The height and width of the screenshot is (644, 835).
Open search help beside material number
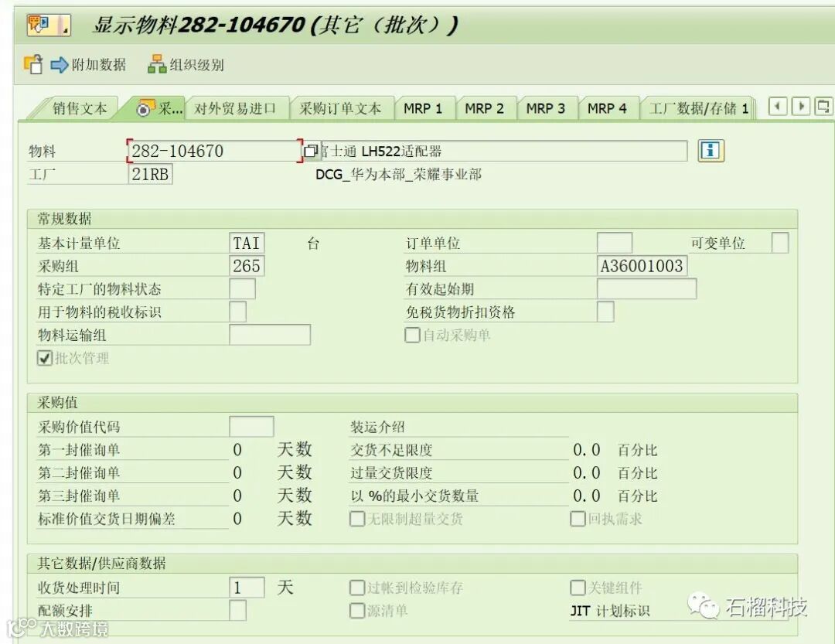coord(310,151)
